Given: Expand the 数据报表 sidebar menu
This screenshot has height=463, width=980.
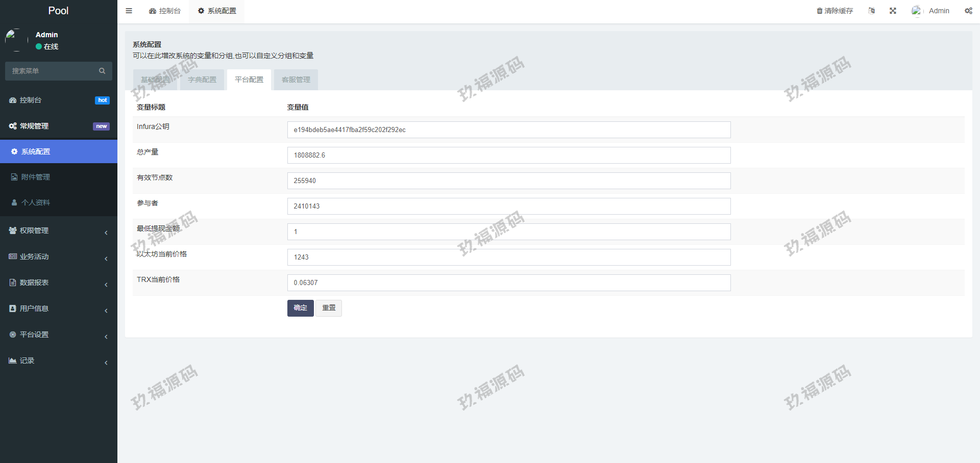Looking at the screenshot, I should point(34,282).
